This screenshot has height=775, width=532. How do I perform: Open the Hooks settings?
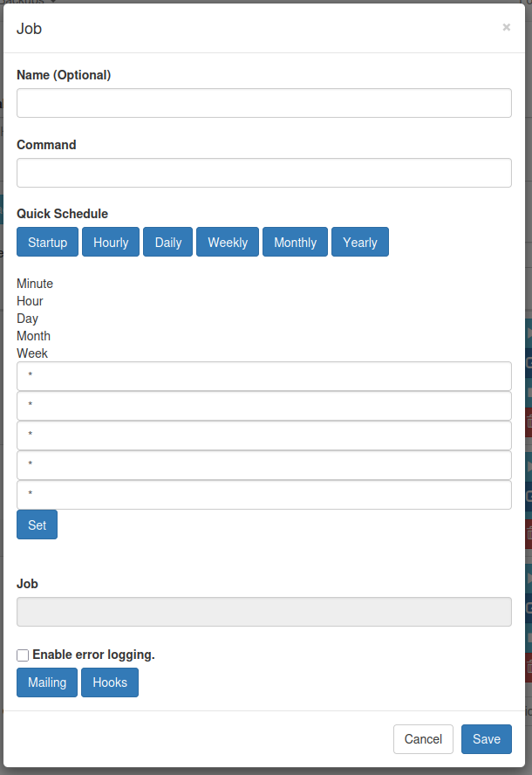pyautogui.click(x=110, y=658)
